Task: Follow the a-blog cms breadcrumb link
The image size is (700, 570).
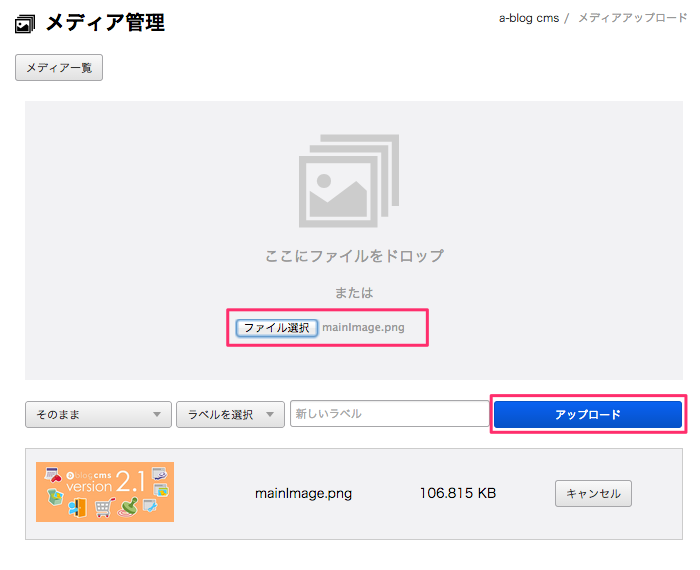Action: 529,18
